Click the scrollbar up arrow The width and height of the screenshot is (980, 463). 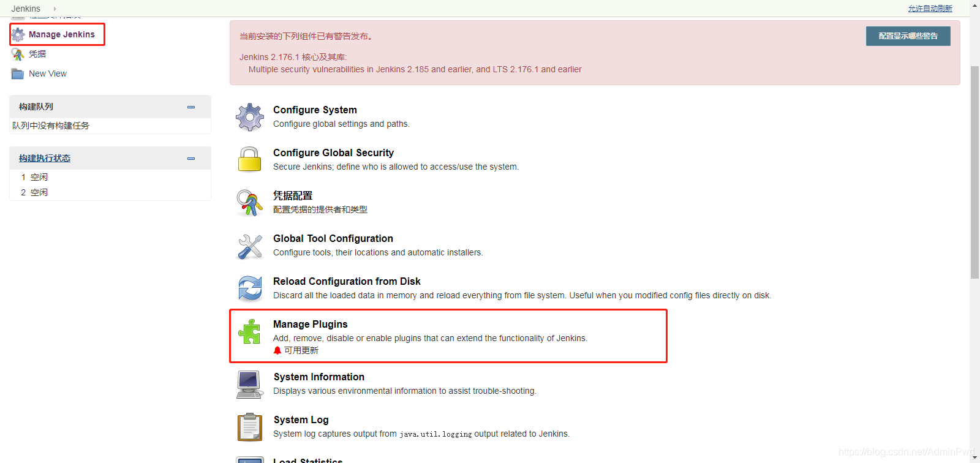974,6
